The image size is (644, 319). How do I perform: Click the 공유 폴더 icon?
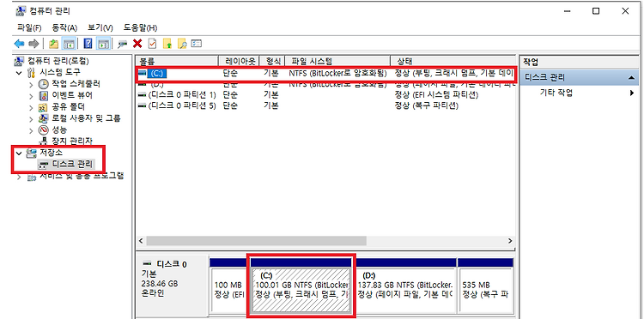click(44, 107)
